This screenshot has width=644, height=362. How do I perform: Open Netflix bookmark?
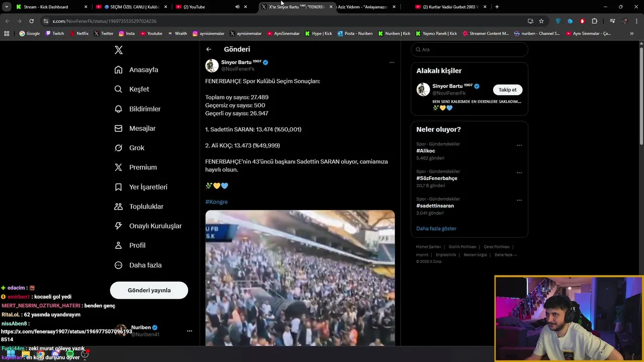coord(78,34)
